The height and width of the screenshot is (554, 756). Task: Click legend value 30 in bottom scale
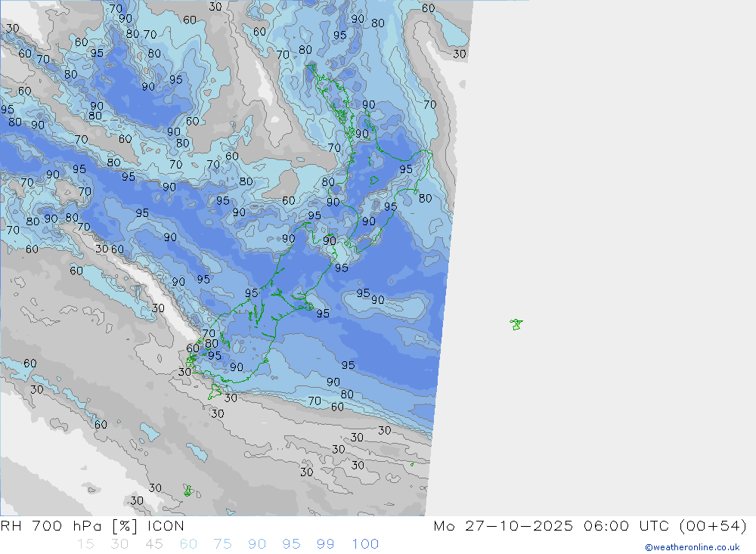click(x=119, y=544)
